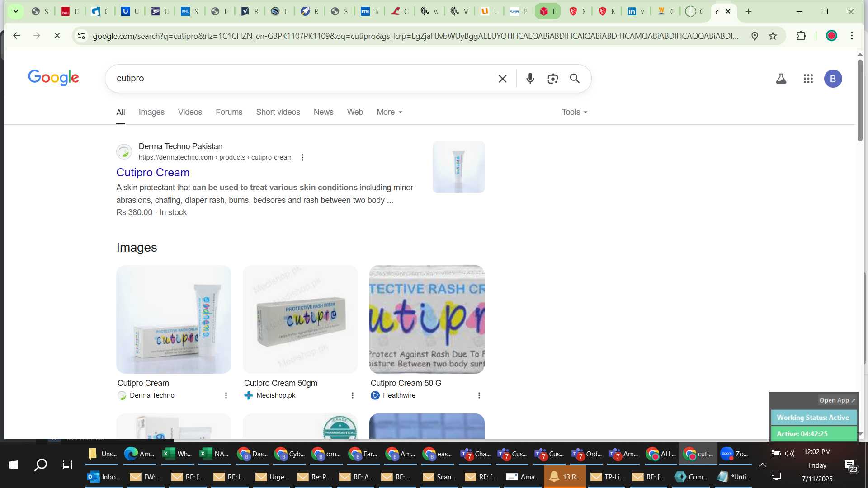
Task: Open Cutipro Cream 50 G Healthwire caption
Action: 406,383
